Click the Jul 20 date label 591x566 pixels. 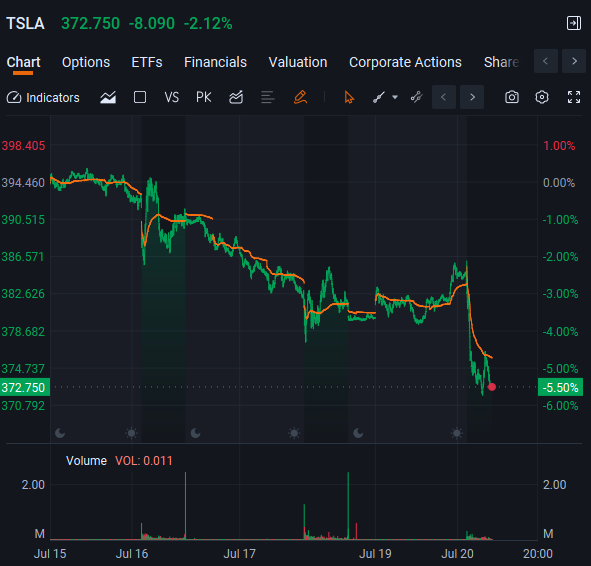point(457,554)
